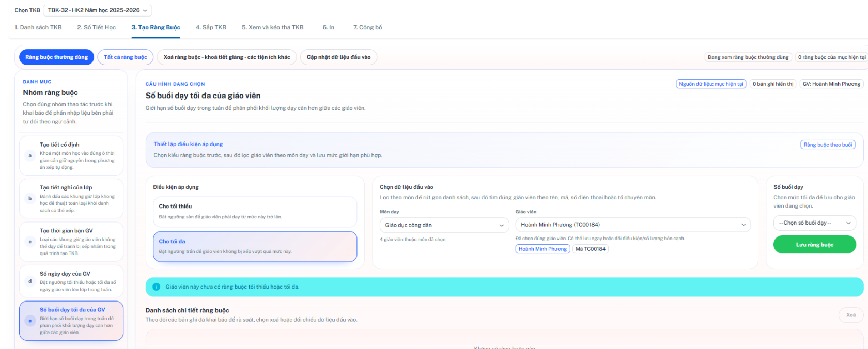The image size is (868, 349).
Task: Click Nguồn dữ liệu: mục hiện tại tag
Action: [711, 84]
